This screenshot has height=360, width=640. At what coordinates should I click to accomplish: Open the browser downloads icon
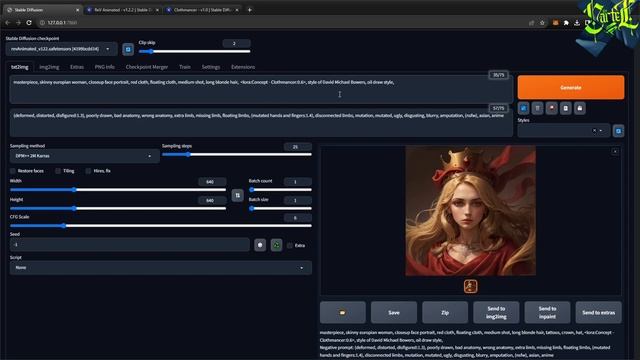pyautogui.click(x=577, y=23)
